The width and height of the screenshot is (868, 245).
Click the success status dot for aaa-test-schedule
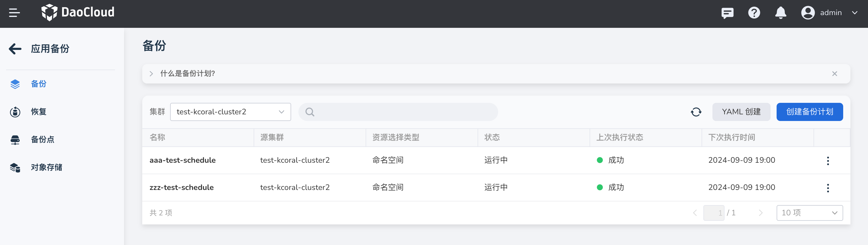coord(600,161)
